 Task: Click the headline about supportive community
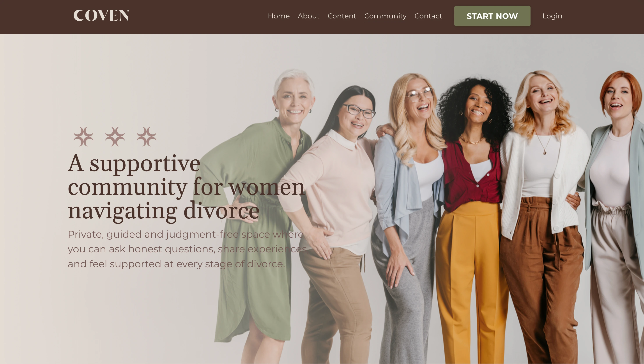[x=186, y=187]
